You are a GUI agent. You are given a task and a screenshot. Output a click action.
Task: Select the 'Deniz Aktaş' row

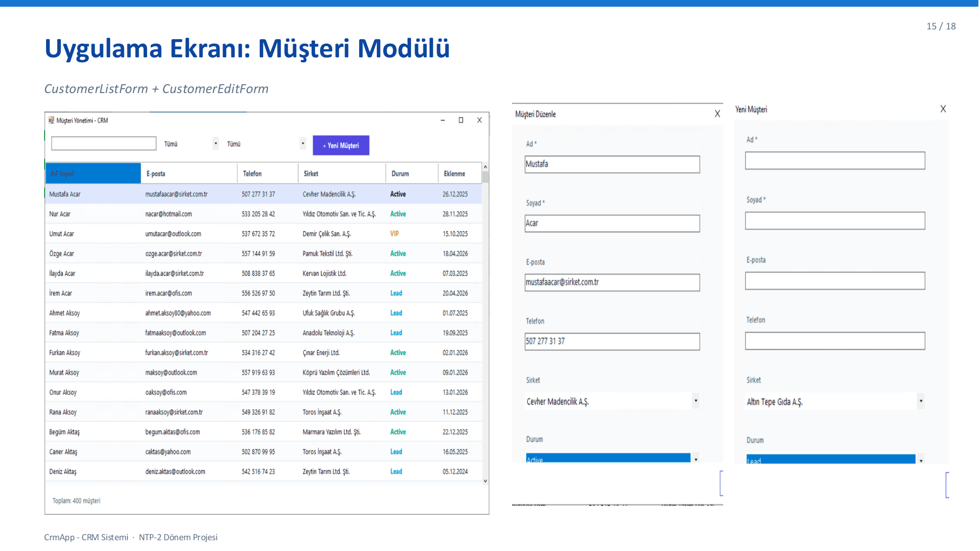click(264, 472)
